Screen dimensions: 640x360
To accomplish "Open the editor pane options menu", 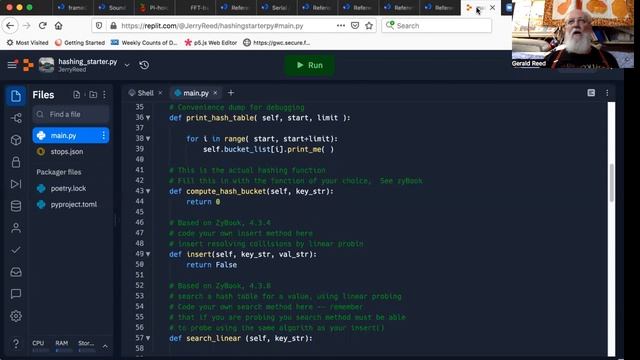I will pos(607,93).
